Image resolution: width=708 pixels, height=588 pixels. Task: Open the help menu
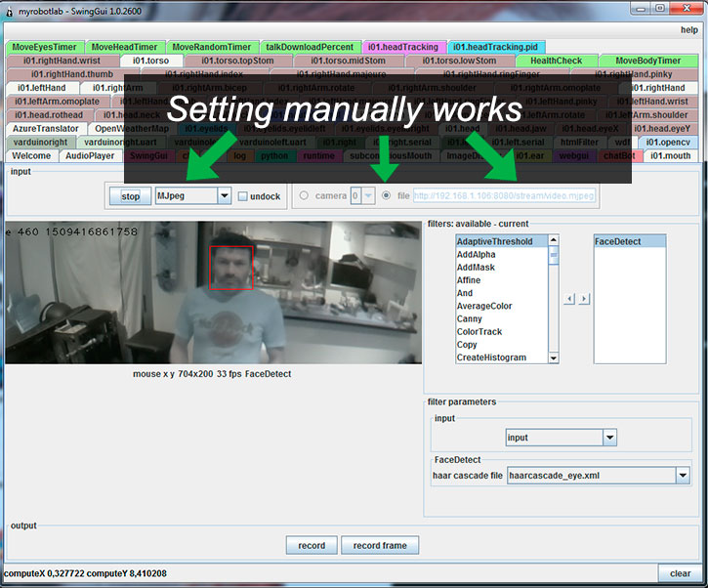point(689,30)
